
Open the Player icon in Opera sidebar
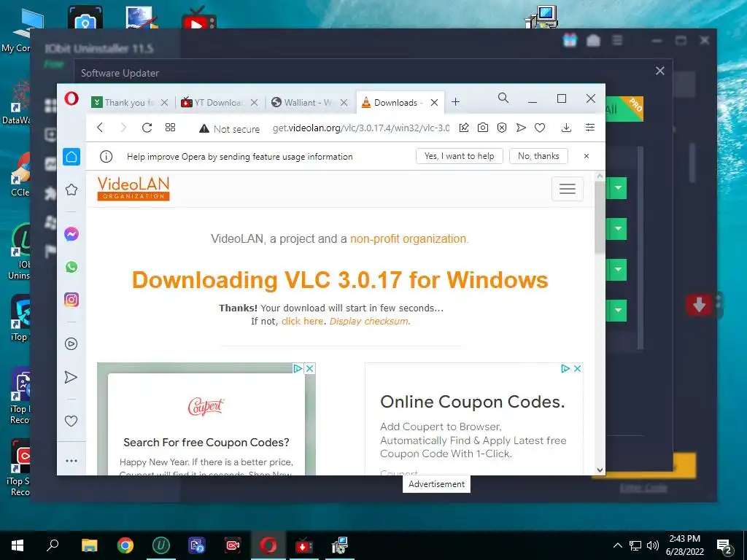coord(71,344)
